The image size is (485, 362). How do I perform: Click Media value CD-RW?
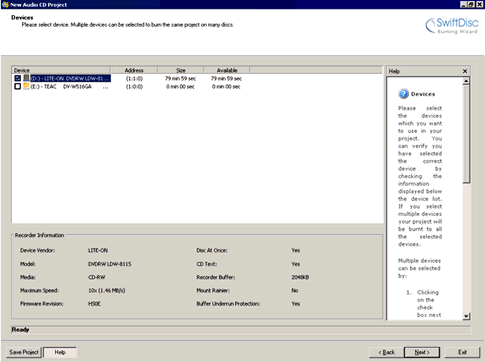pos(97,277)
